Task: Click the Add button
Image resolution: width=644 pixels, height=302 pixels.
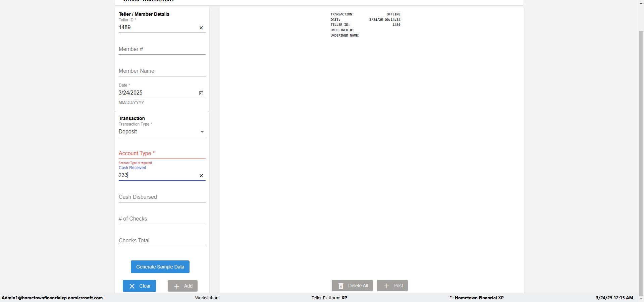Action: [x=182, y=286]
